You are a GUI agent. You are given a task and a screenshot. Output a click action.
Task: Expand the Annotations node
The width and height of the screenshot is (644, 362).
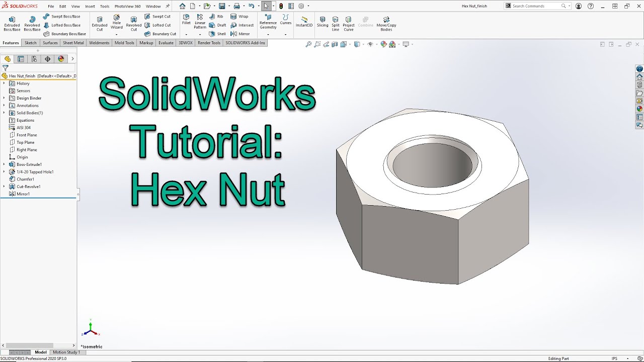(4, 106)
